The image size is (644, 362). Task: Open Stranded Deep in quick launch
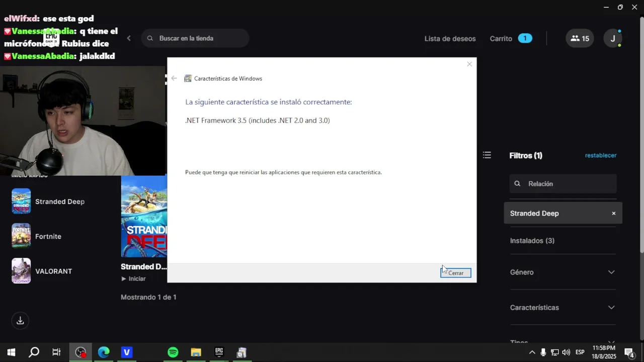click(60, 202)
